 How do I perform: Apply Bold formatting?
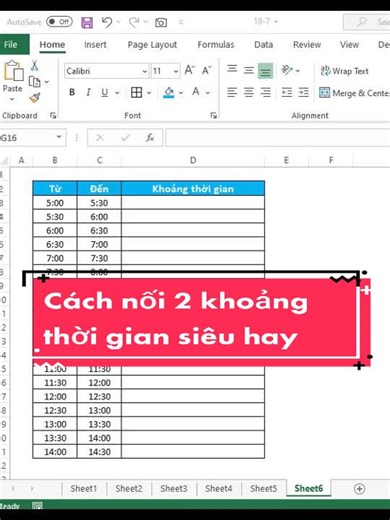tap(72, 92)
